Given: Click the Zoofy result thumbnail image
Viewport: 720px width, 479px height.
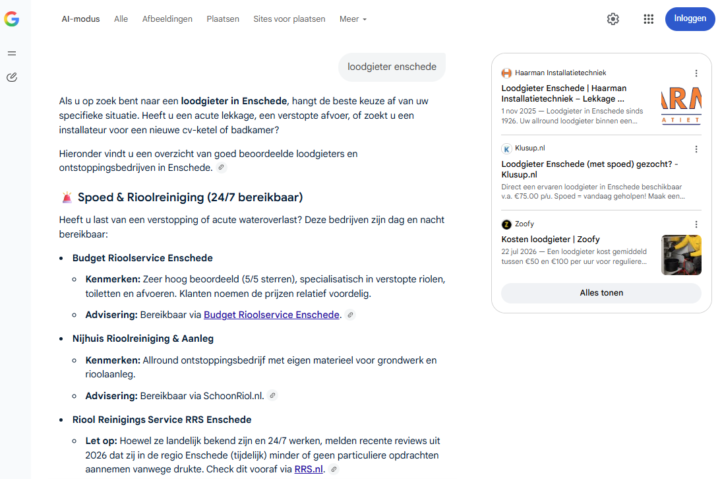Looking at the screenshot, I should point(681,255).
